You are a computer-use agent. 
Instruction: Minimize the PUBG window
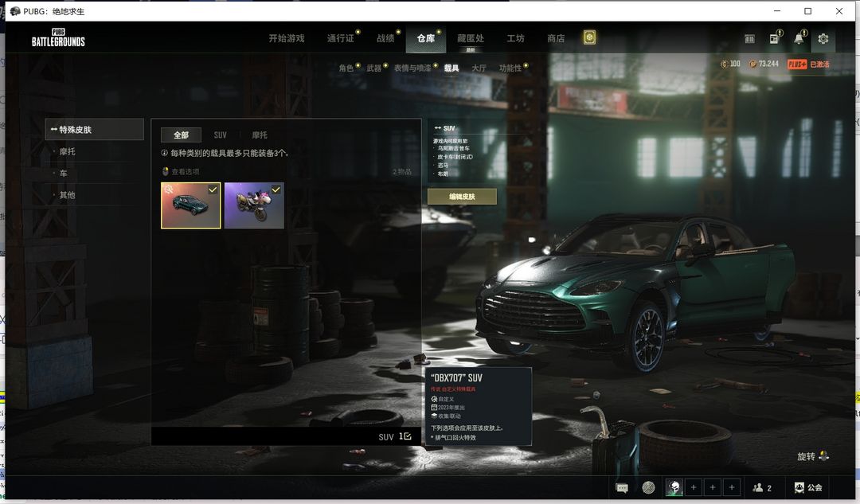776,11
